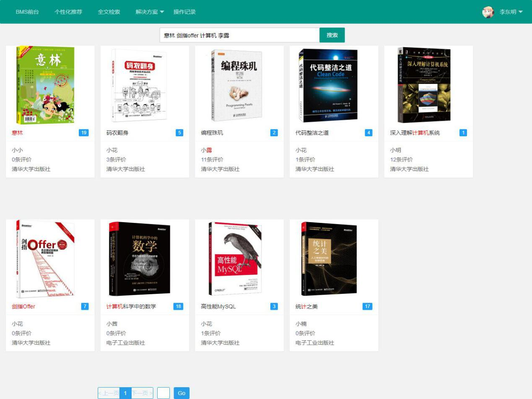Expand the 解决方案 dropdown menu

pos(150,12)
